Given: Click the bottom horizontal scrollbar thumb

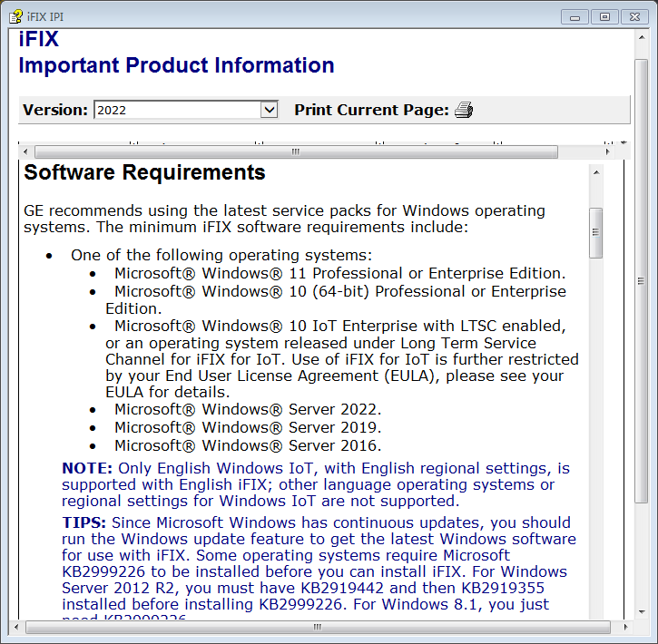Looking at the screenshot, I should 318,627.
